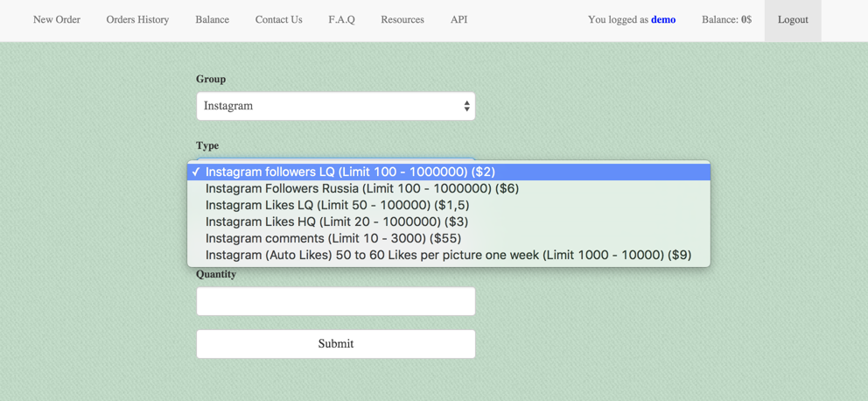Click the Type field label
The width and height of the screenshot is (868, 401).
coord(207,145)
